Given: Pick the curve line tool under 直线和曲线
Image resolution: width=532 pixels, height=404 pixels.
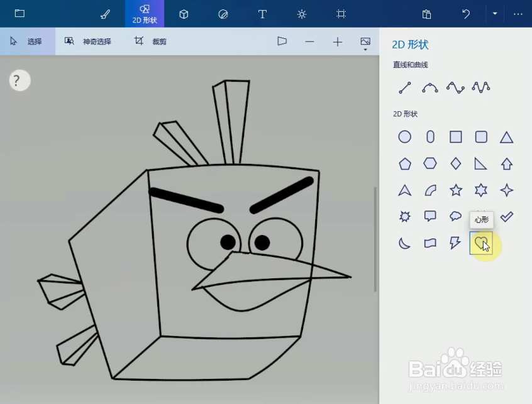Looking at the screenshot, I should tap(429, 87).
